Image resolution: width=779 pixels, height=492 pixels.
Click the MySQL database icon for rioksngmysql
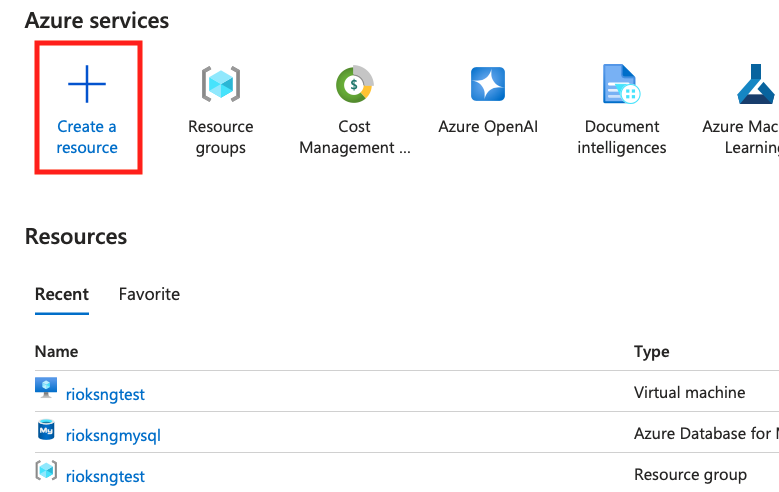coord(46,430)
